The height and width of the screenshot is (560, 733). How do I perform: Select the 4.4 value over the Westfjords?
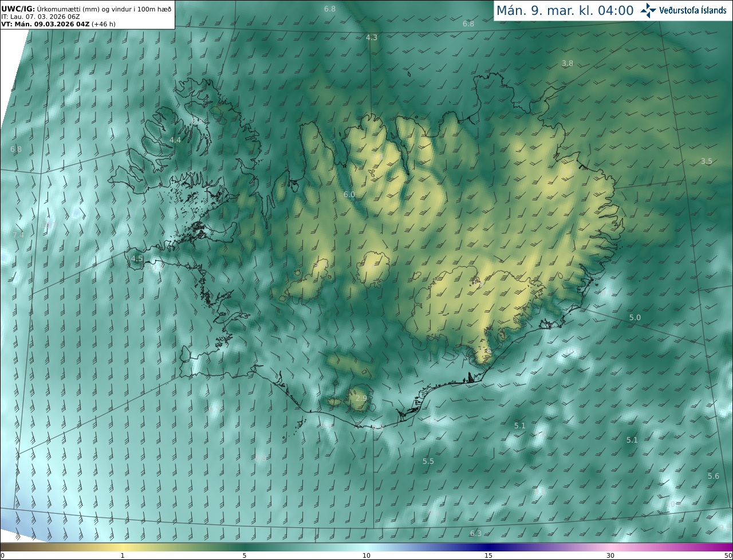pyautogui.click(x=175, y=140)
